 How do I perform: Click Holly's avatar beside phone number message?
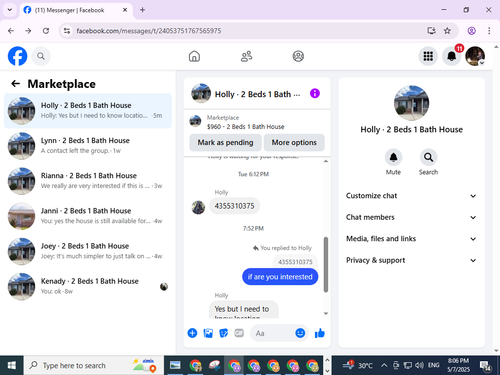(x=198, y=207)
